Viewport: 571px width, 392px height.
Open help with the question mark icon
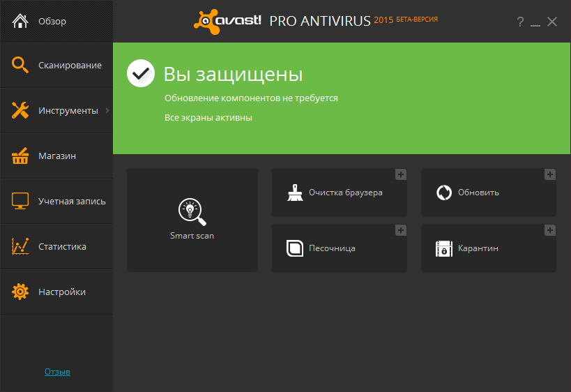(x=520, y=22)
